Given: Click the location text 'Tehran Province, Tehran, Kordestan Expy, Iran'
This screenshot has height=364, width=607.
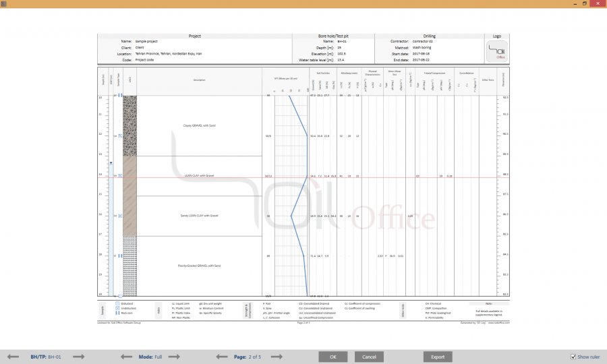Looking at the screenshot, I should coord(169,54).
